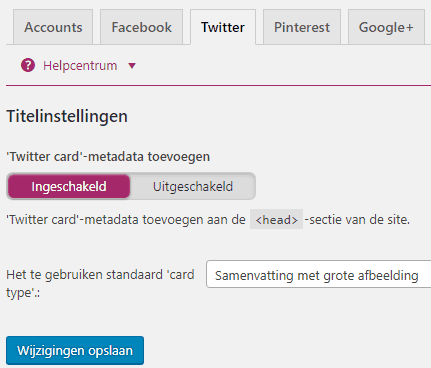Viewport: 431px width, 368px height.
Task: Disable Twitter card metadata with Uitgeschakeld
Action: (193, 186)
